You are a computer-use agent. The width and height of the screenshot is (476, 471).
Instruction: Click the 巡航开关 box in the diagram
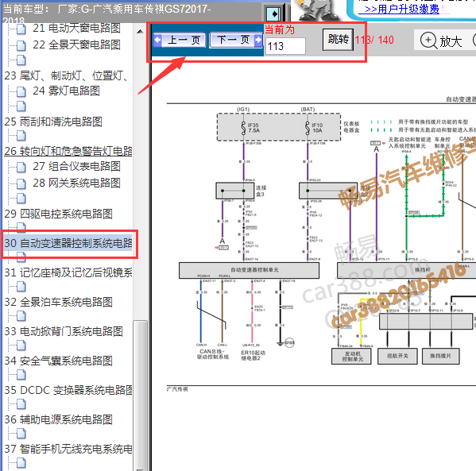pos(397,357)
